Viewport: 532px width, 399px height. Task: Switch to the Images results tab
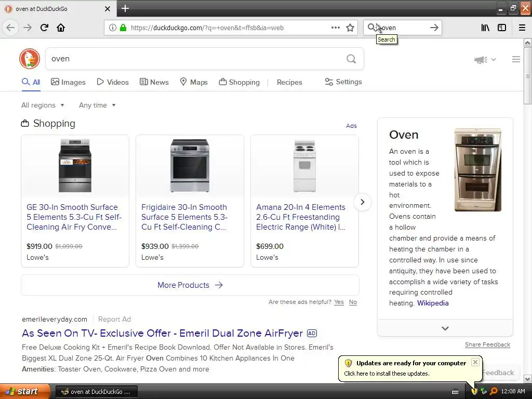pyautogui.click(x=68, y=82)
